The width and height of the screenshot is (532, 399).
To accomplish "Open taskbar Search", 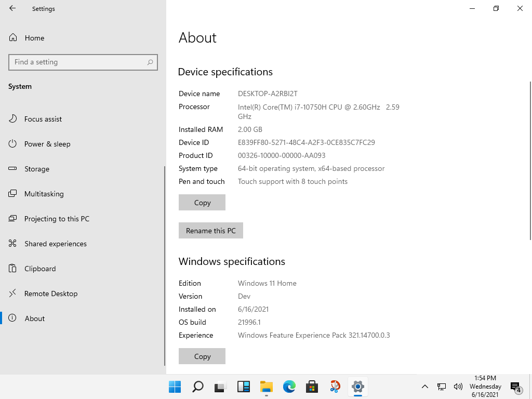I will 198,387.
